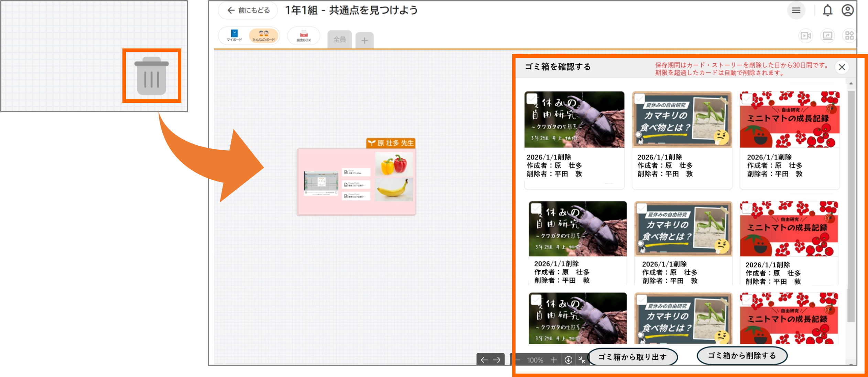Screen dimensions: 868x377
Task: Check first クワガタ beetle card checkbox
Action: 532,99
